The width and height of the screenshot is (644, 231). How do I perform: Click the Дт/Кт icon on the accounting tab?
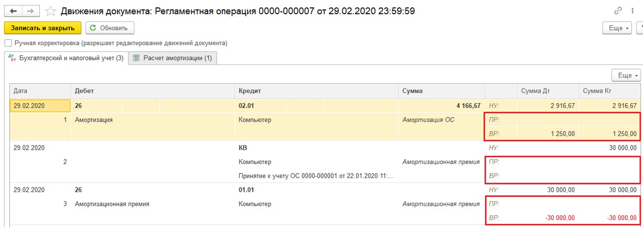pyautogui.click(x=13, y=59)
